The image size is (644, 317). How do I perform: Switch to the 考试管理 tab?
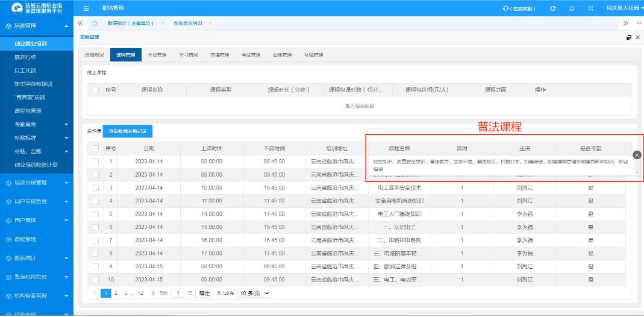point(251,55)
